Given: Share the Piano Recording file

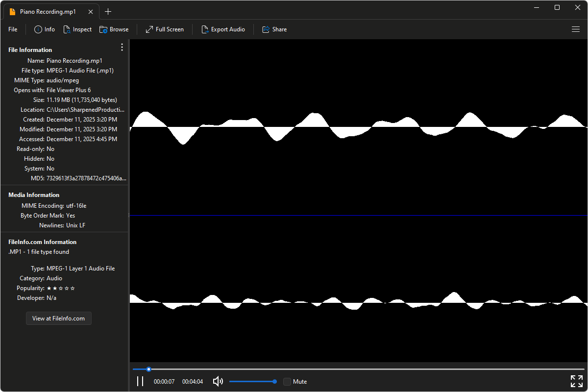Looking at the screenshot, I should tap(274, 29).
